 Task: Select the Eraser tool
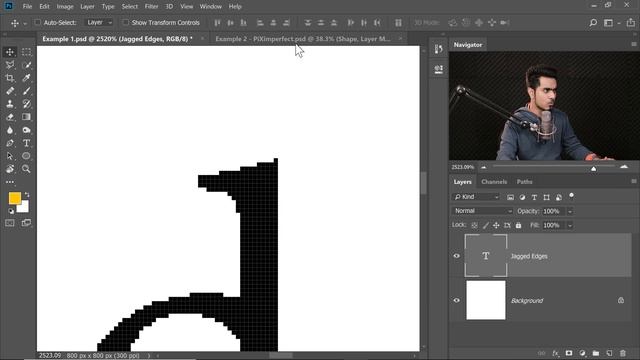tap(10, 117)
